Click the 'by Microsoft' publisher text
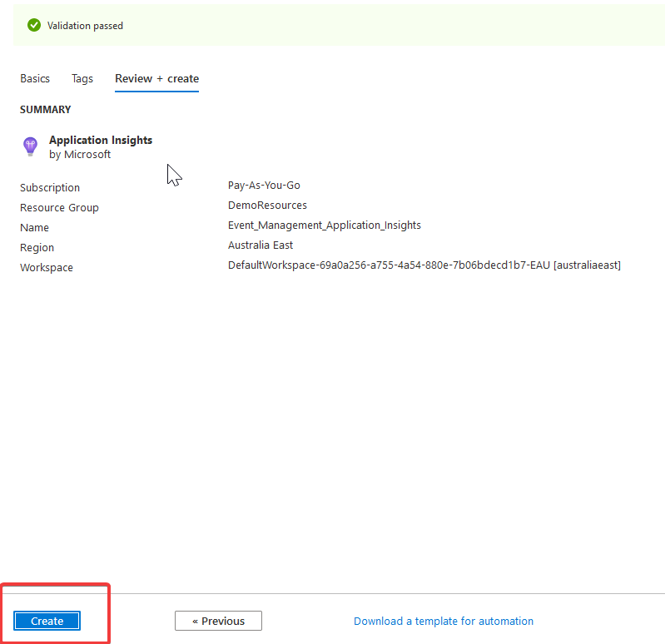This screenshot has width=665, height=644. tap(80, 155)
